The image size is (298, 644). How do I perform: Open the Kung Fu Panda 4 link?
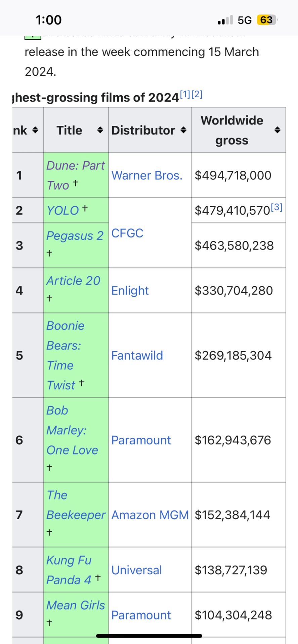coord(69,570)
